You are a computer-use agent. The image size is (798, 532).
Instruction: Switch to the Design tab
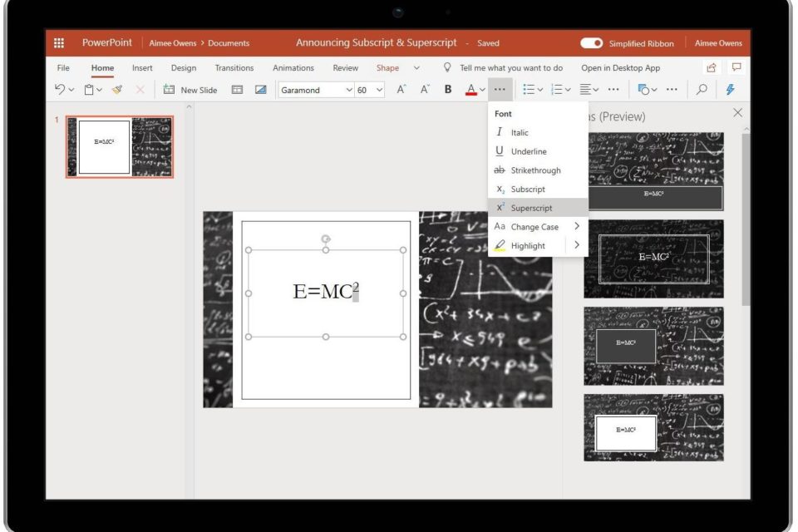click(x=184, y=67)
